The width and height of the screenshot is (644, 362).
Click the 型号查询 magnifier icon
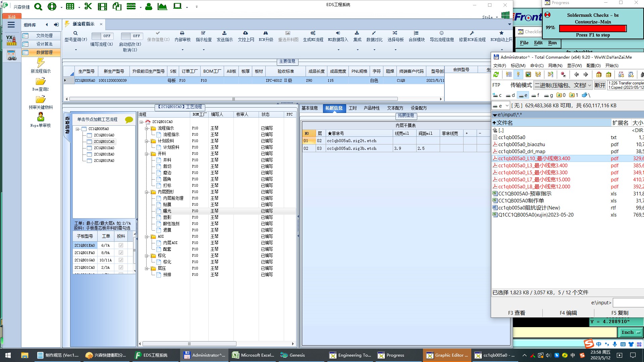coord(75,33)
